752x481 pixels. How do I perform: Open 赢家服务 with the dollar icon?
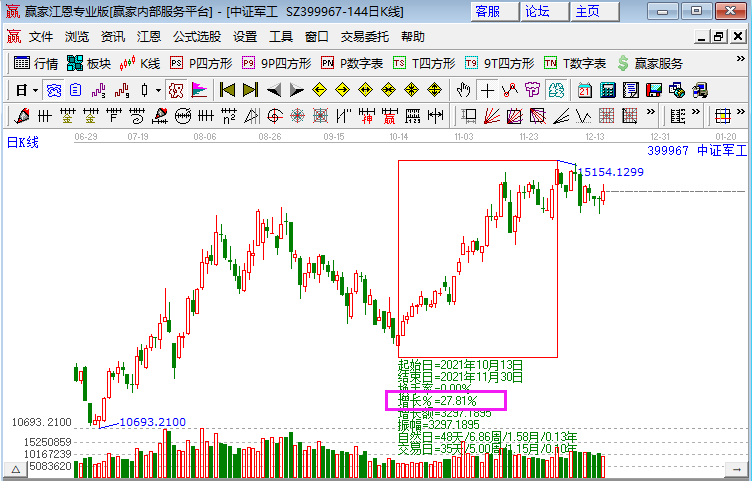point(650,63)
